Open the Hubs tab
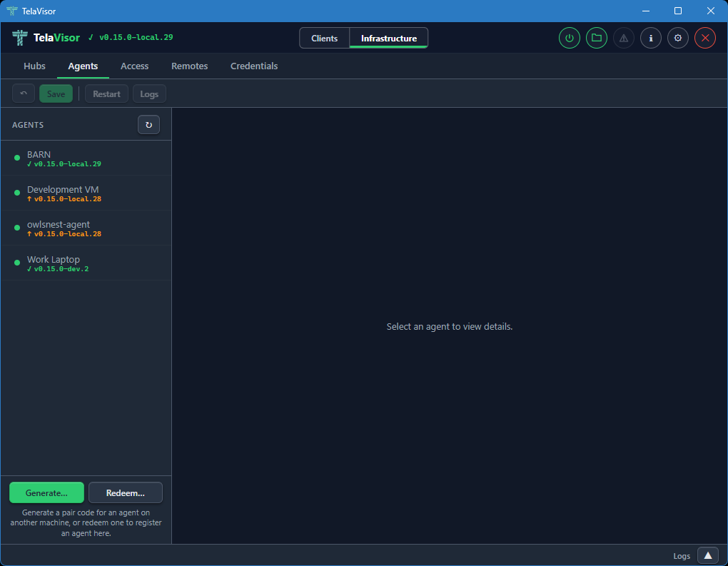The height and width of the screenshot is (566, 728). coord(34,66)
